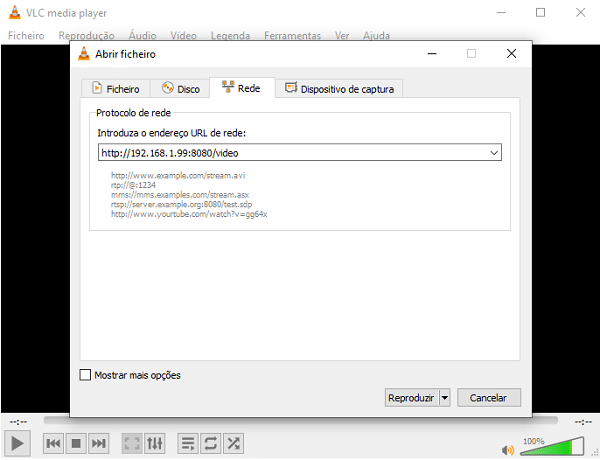Viewport: 600px width, 460px height.
Task: Click example text rtp://@:1234
Action: [x=133, y=185]
